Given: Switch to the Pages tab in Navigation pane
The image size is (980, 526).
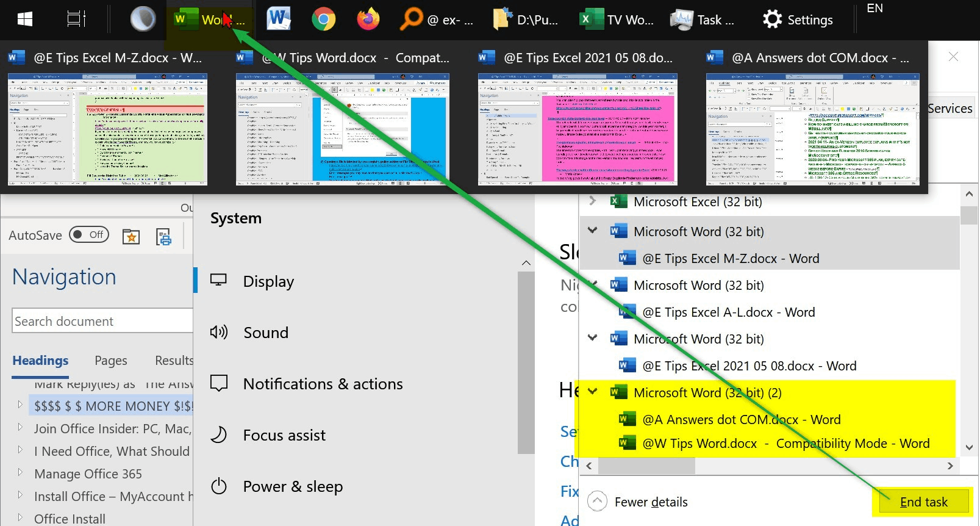Looking at the screenshot, I should click(111, 361).
